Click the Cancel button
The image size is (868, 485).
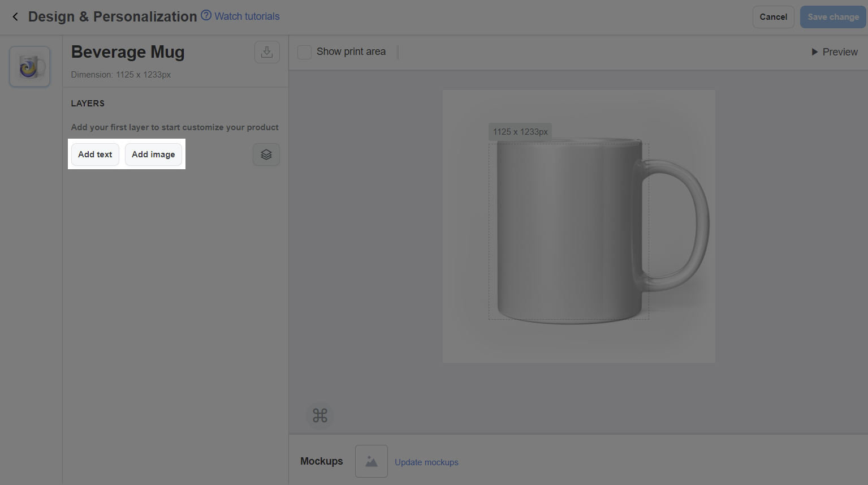tap(774, 17)
